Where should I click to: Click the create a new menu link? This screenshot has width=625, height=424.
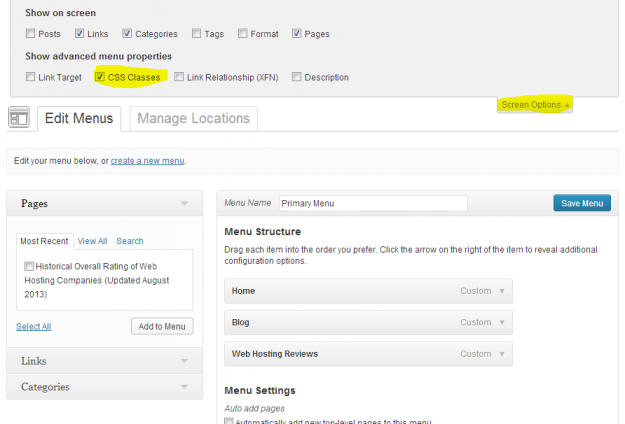coord(147,161)
